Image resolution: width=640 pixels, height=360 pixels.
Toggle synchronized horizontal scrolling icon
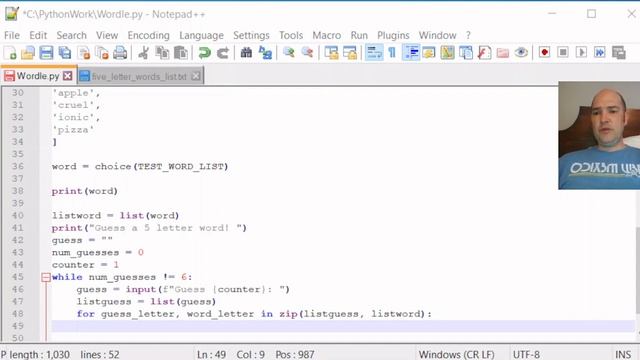click(x=350, y=53)
